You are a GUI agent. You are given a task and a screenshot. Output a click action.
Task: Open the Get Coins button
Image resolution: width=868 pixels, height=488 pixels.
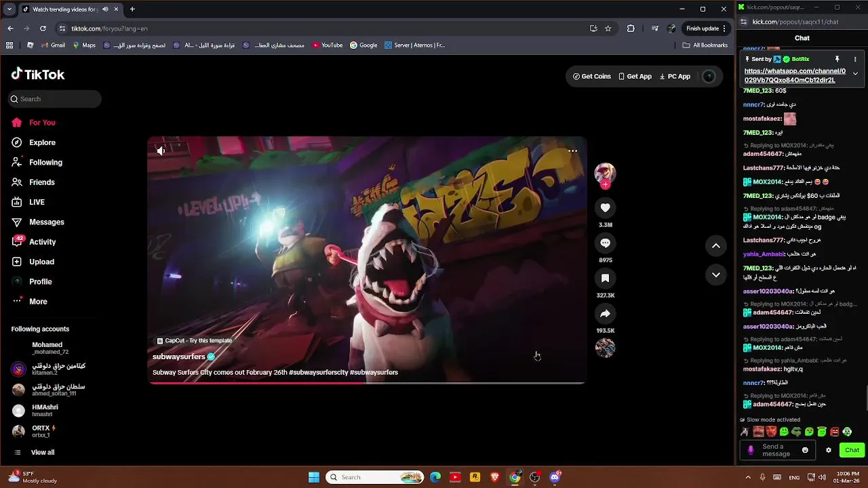coord(592,77)
